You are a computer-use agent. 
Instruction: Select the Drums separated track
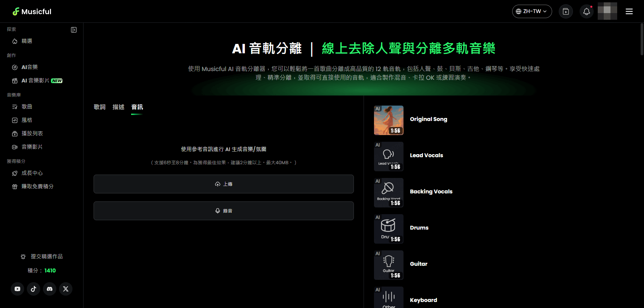point(388,229)
